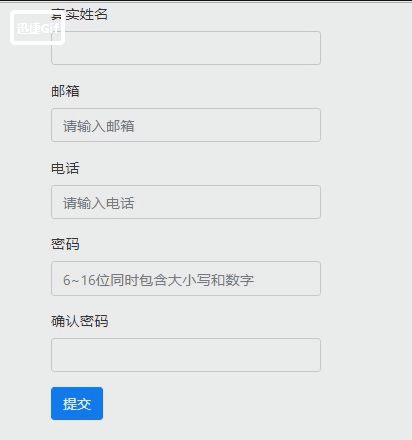Click into the 邮箱 input field

(186, 125)
